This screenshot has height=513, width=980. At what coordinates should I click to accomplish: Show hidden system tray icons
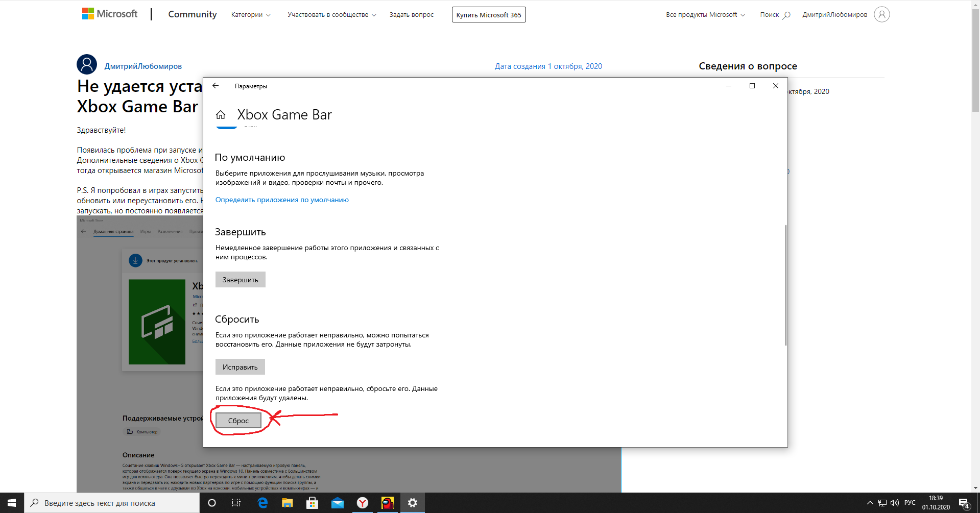[870, 503]
